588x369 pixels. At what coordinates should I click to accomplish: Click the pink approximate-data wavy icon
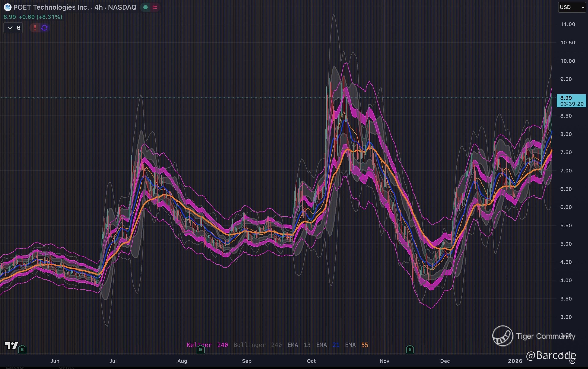pyautogui.click(x=155, y=7)
